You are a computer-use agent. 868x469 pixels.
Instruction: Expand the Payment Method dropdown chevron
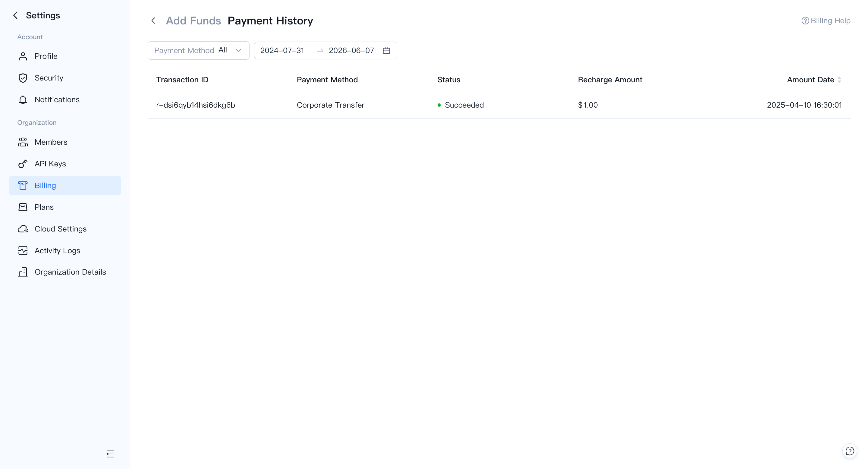click(239, 51)
